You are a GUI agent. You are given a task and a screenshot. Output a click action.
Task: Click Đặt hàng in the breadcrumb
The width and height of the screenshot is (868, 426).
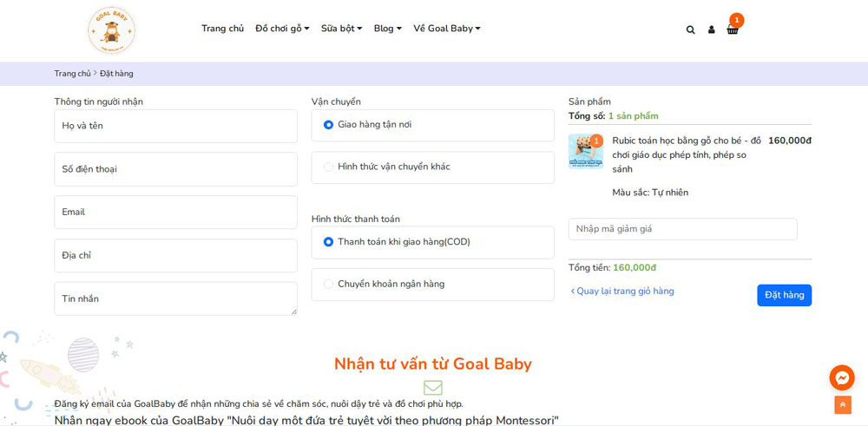pos(116,74)
